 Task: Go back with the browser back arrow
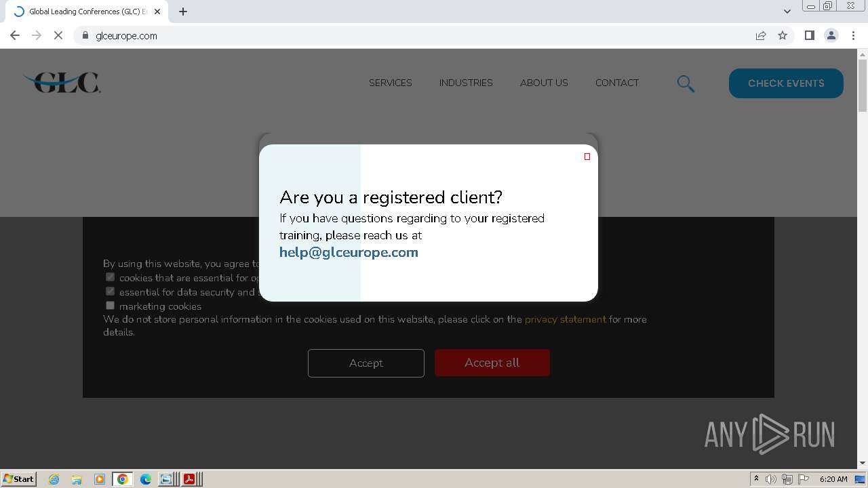pos(15,35)
